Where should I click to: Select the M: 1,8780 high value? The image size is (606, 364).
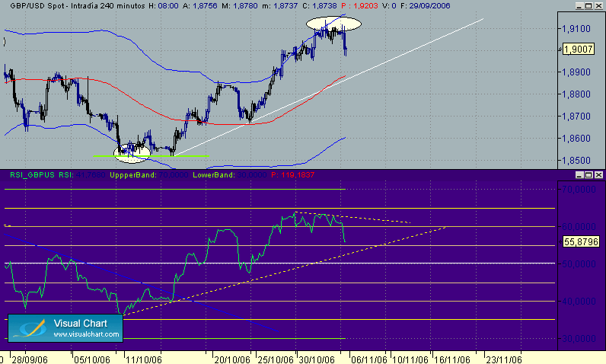pos(239,6)
